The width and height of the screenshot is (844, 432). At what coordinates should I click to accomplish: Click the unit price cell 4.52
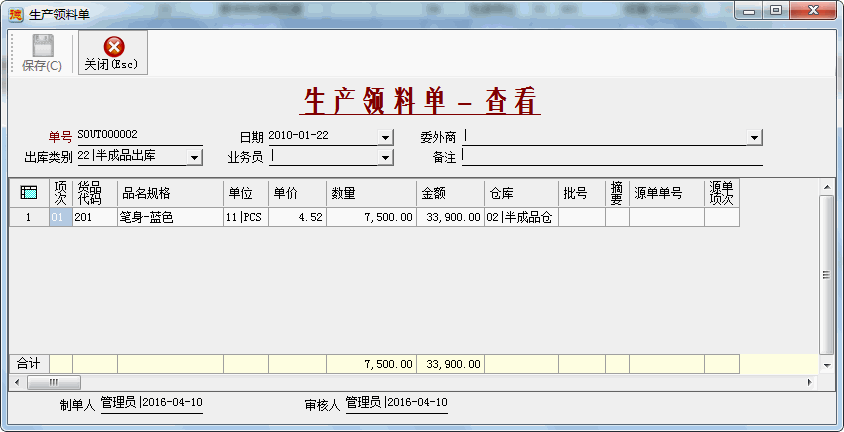297,217
